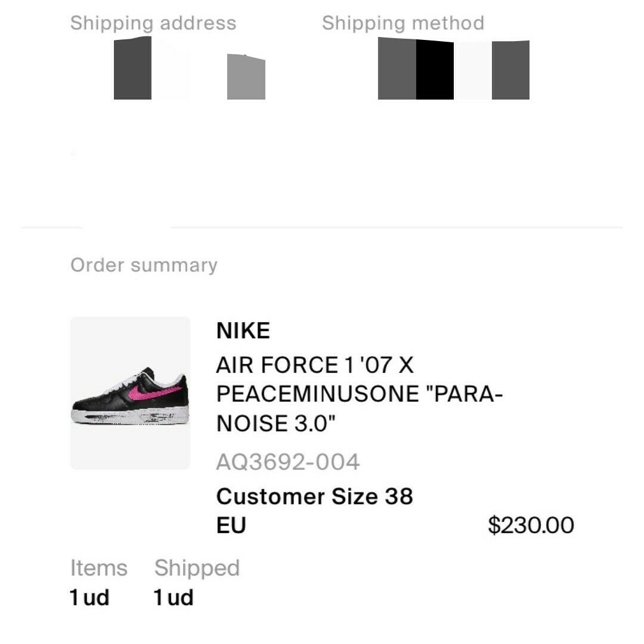The height and width of the screenshot is (644, 644).
Task: Select the AQ3692-004 product code
Action: point(288,462)
